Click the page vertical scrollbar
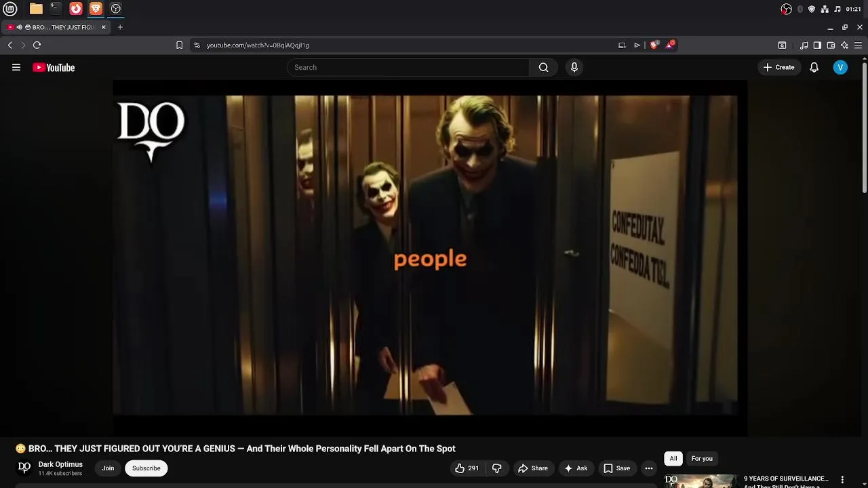This screenshot has height=488, width=868. [865, 127]
